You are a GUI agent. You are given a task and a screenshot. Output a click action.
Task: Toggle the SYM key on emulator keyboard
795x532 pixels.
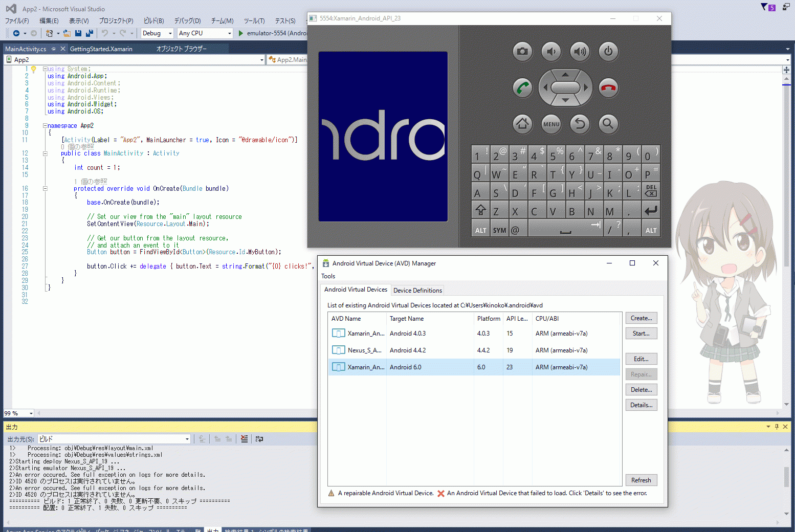(499, 230)
